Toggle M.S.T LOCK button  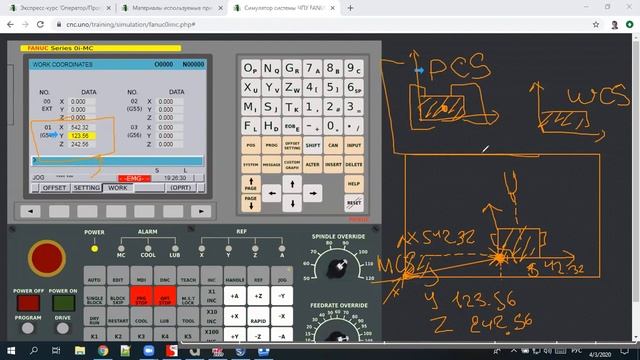coord(188,297)
